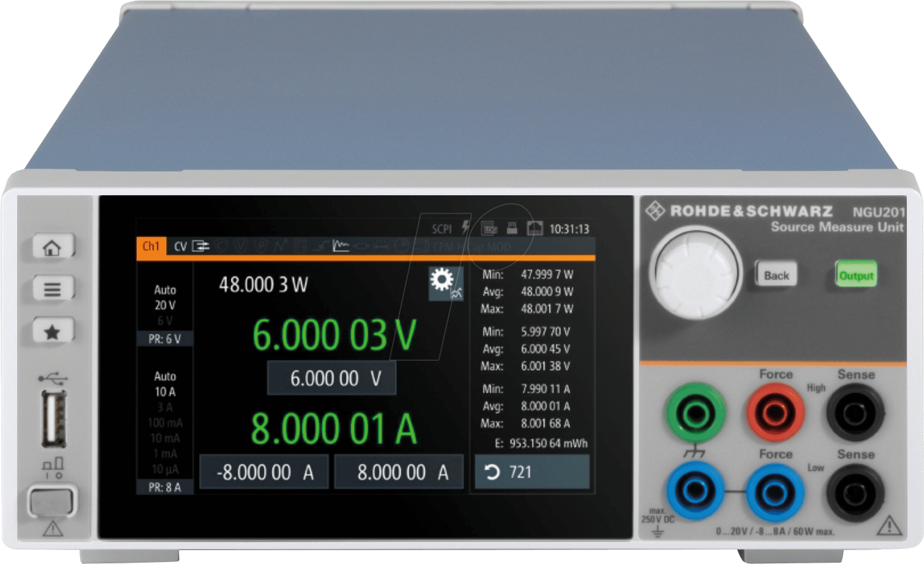
Task: Tap the Min 7.990 11 A statistic
Action: pos(526,389)
